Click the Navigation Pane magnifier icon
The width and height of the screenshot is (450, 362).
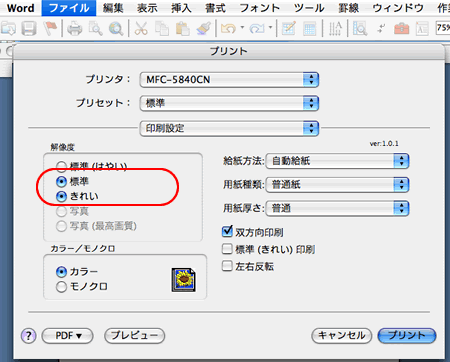[360, 29]
